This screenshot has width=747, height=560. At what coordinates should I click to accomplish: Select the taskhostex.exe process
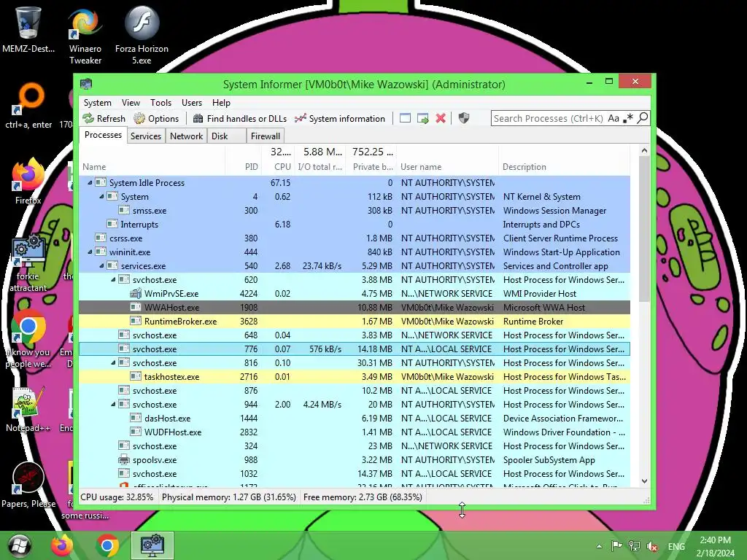[355, 377]
